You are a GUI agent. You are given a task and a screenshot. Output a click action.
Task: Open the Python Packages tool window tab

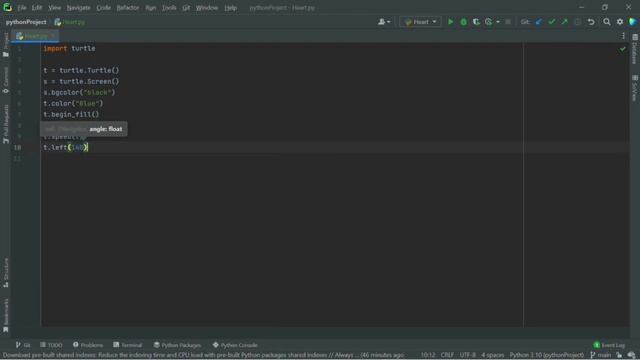[177, 345]
